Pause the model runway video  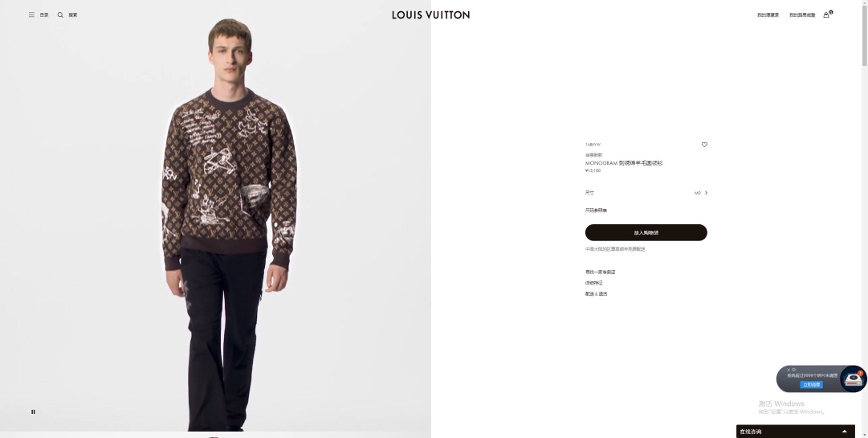click(x=33, y=412)
